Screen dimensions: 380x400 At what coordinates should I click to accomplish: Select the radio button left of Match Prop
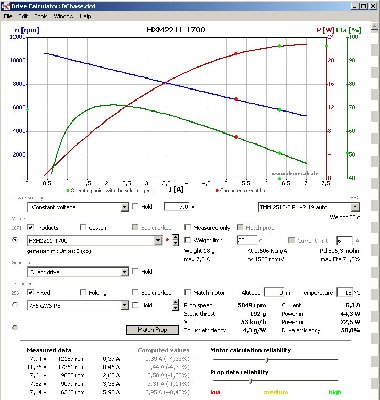(x=15, y=327)
